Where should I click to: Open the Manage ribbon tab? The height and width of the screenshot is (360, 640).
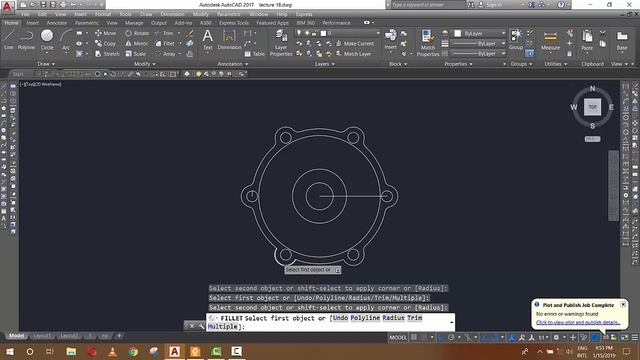(x=134, y=23)
